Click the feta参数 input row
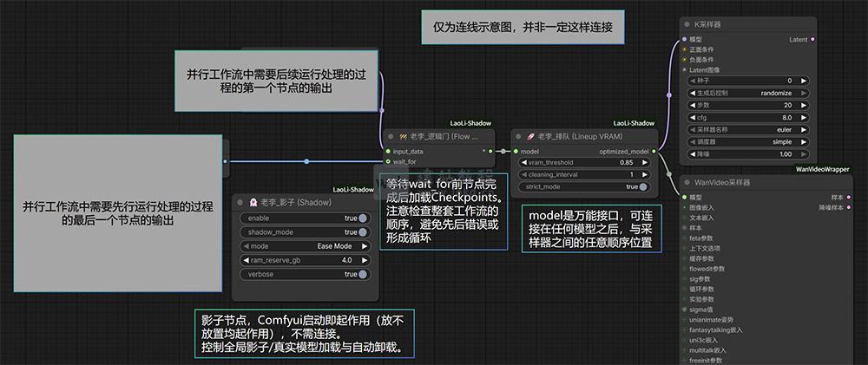868x365 pixels. pos(700,238)
